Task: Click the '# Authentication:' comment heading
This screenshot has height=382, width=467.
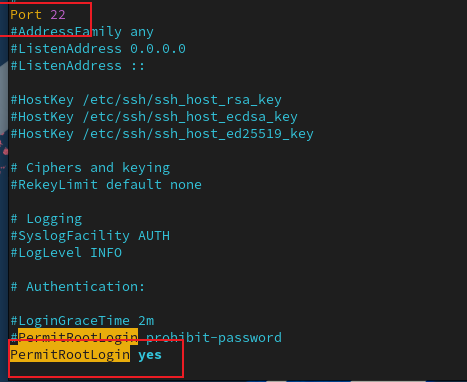Action: coord(78,287)
